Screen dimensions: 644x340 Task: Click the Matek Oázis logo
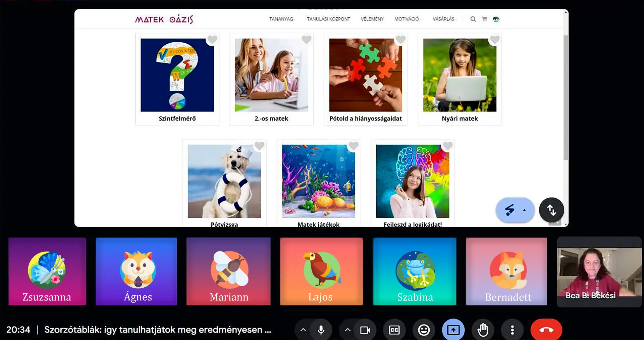click(x=164, y=19)
